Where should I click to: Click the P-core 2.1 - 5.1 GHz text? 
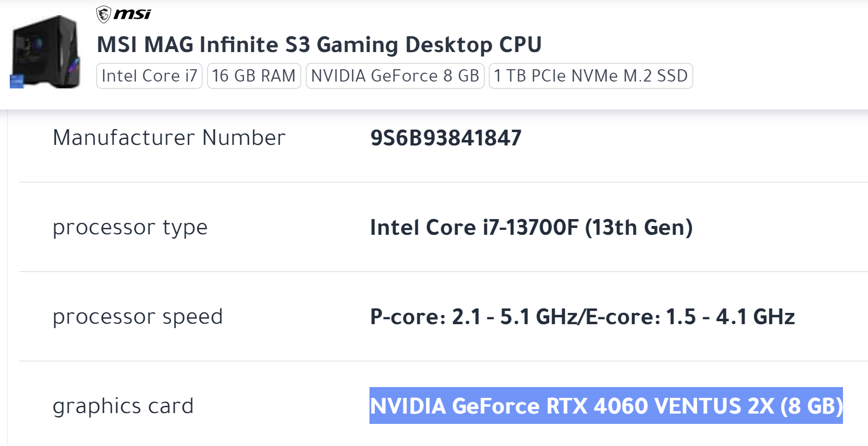coord(473,317)
